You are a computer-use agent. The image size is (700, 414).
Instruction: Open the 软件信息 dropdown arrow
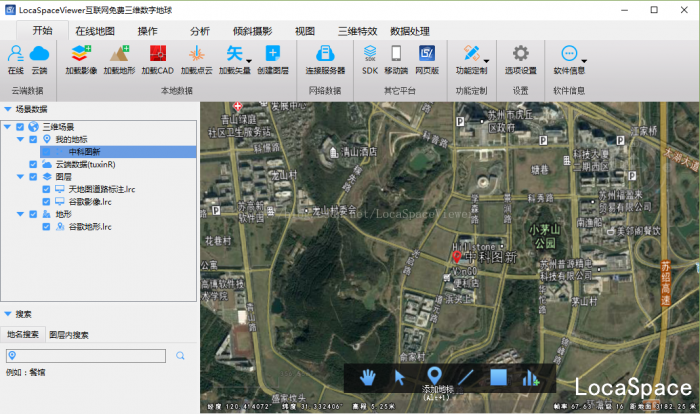584,61
